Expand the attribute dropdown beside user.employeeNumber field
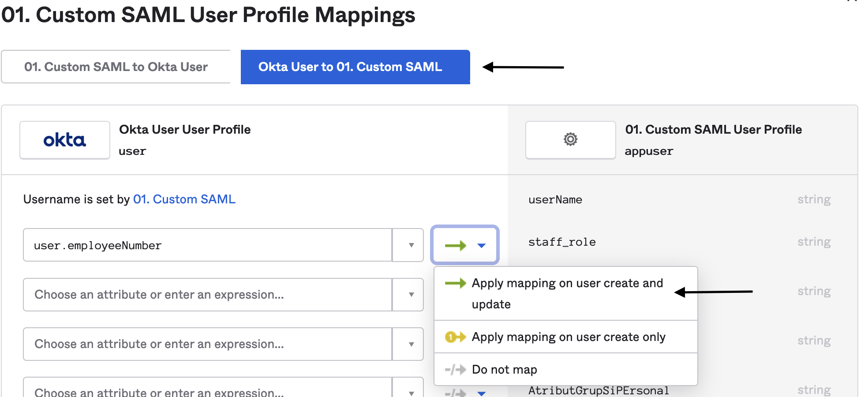868x397 pixels. [408, 245]
